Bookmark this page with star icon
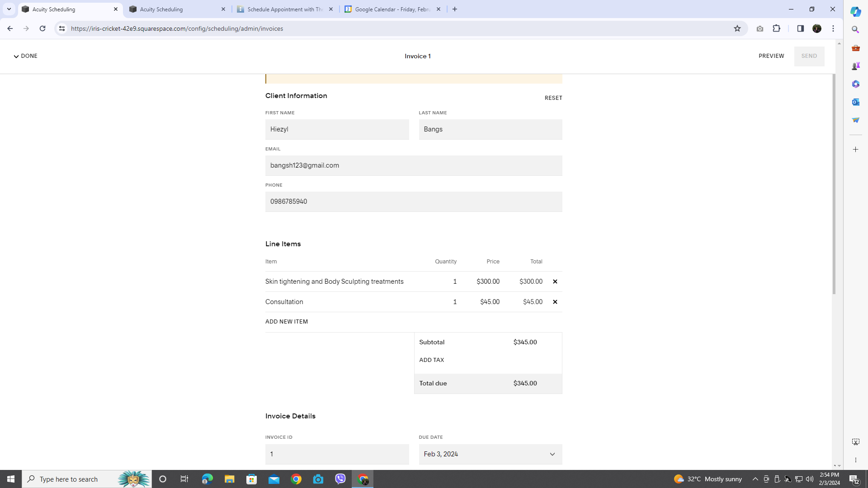The width and height of the screenshot is (868, 488). click(737, 28)
